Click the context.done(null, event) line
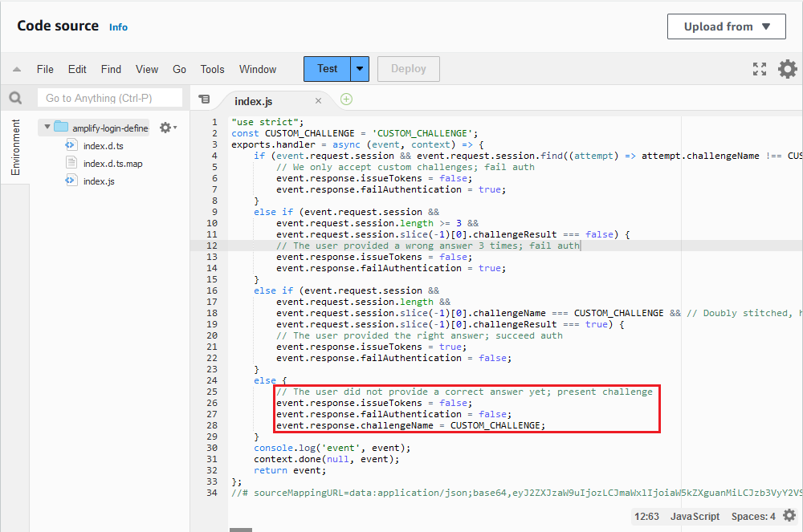 [x=326, y=459]
